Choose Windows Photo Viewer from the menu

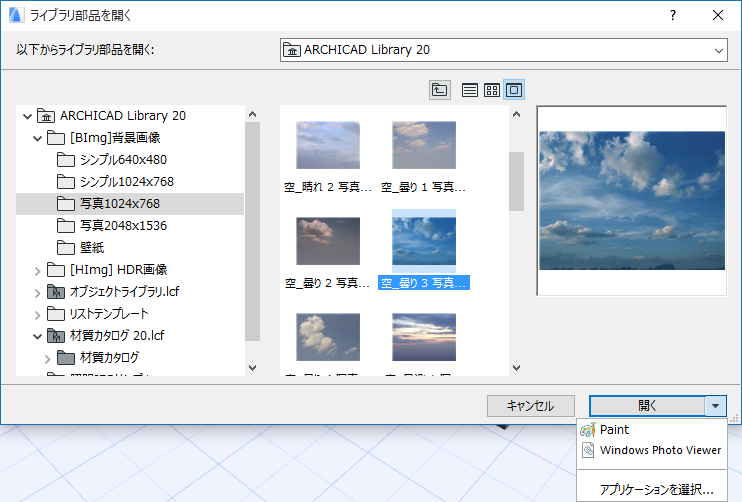pos(652,450)
